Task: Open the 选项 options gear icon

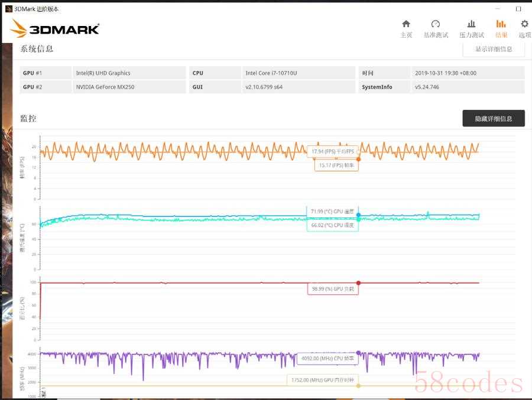Action: tap(524, 25)
